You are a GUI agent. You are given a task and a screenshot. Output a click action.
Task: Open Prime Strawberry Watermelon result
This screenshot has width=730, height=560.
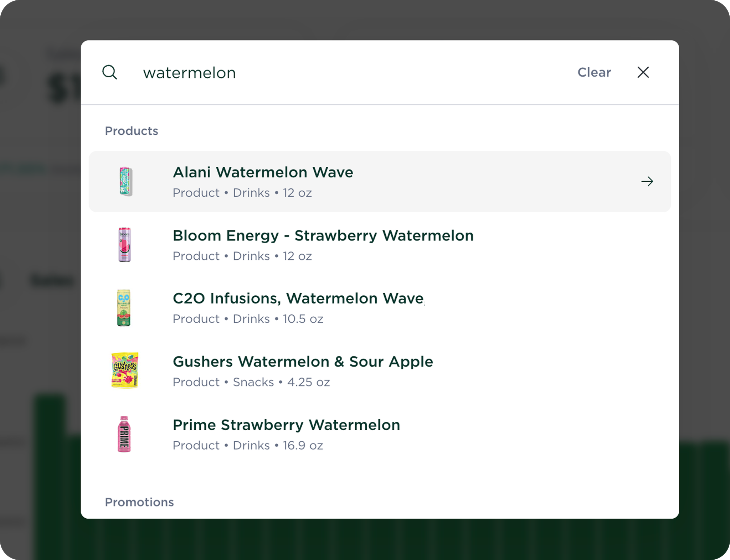click(x=380, y=435)
